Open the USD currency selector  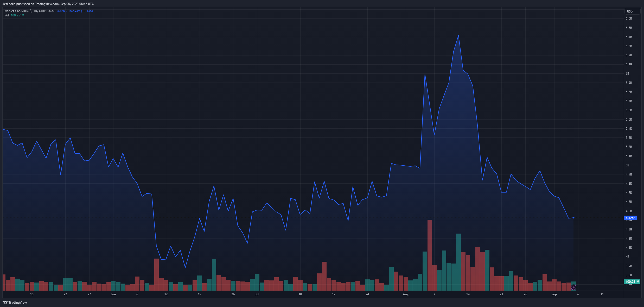click(632, 11)
